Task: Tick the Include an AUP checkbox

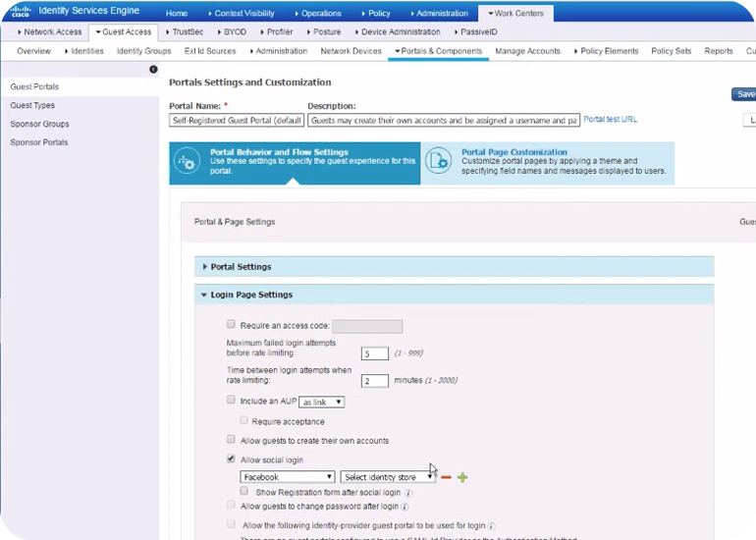Action: [231, 400]
